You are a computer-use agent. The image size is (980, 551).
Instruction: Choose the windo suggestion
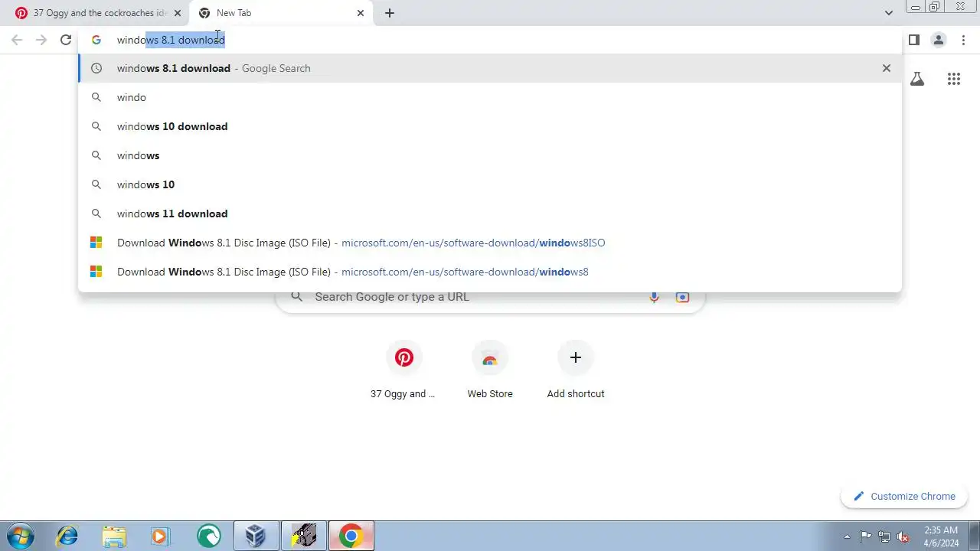click(490, 97)
